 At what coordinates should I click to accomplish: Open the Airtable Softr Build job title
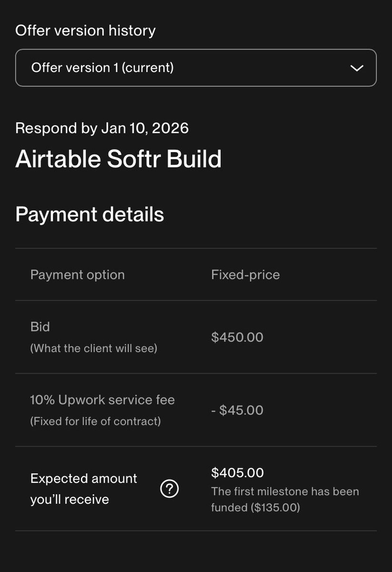tap(119, 159)
